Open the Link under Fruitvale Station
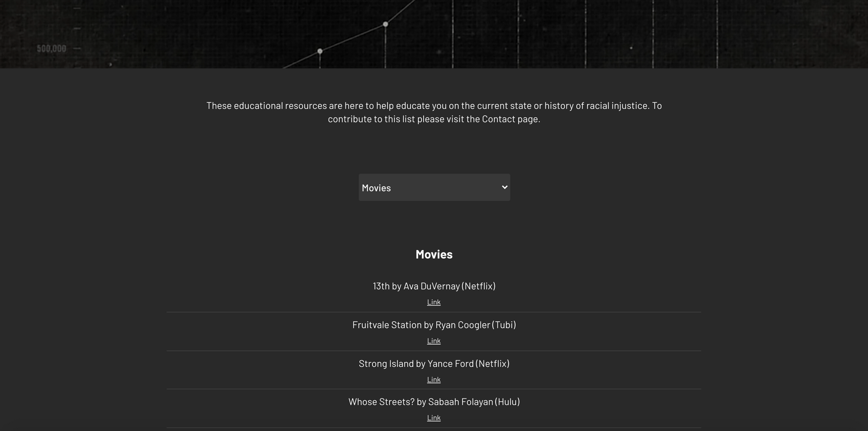The height and width of the screenshot is (431, 868). pyautogui.click(x=434, y=341)
